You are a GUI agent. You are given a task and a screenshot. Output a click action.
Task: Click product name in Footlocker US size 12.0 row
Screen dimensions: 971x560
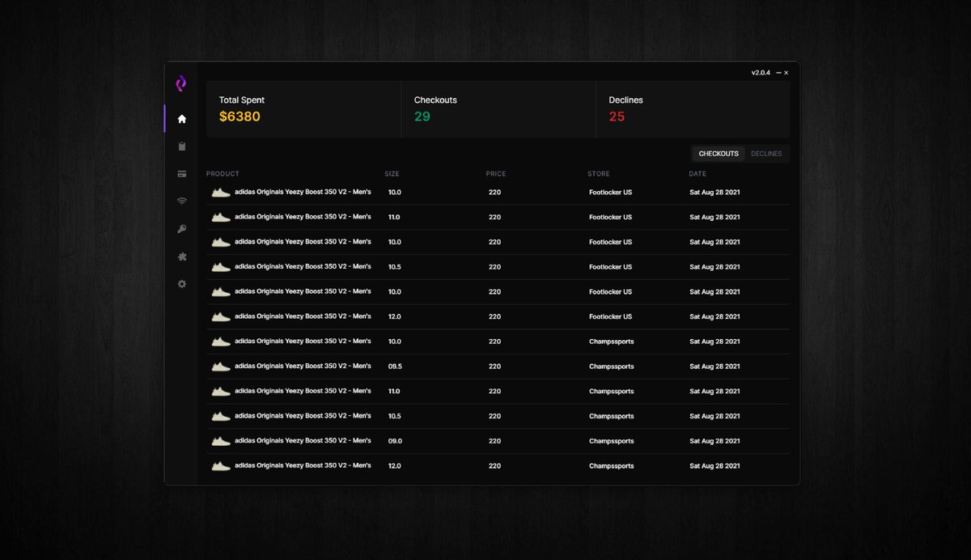pos(303,316)
